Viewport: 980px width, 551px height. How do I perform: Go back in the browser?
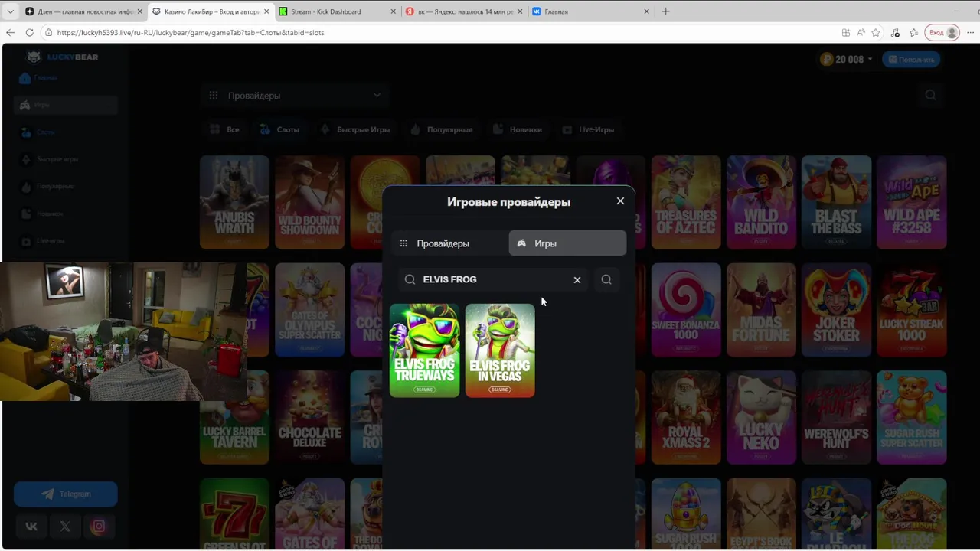(10, 33)
